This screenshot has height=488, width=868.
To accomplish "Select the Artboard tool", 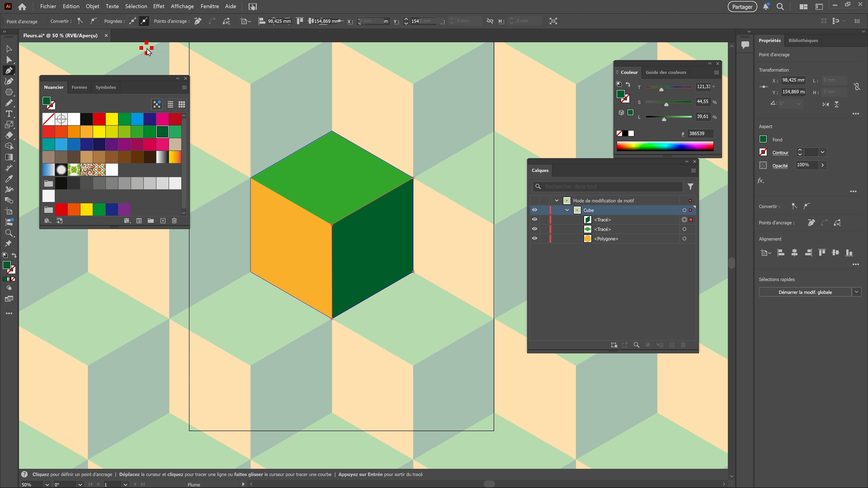I will pyautogui.click(x=9, y=211).
